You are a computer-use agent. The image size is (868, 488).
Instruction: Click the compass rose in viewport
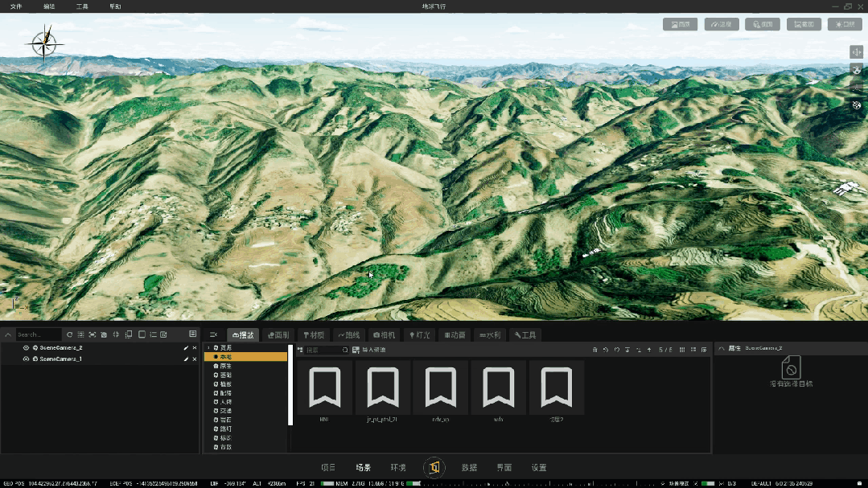tap(44, 43)
